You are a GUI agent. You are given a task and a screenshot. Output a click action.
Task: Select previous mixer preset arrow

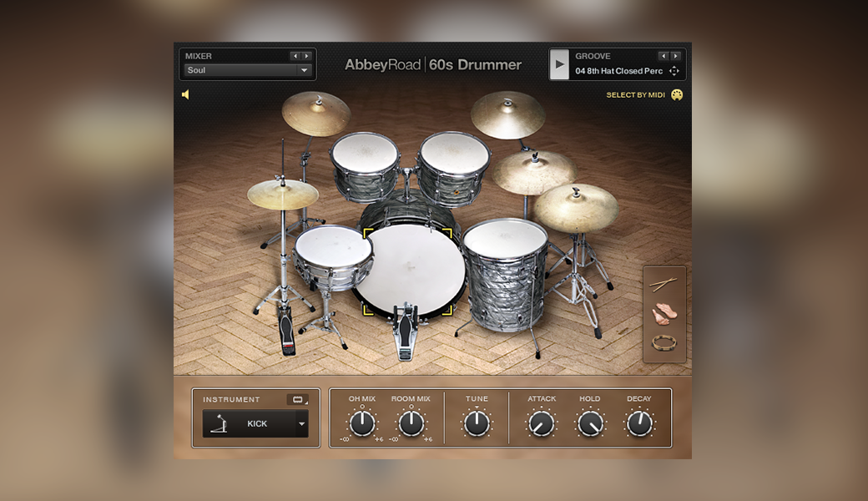tap(295, 56)
